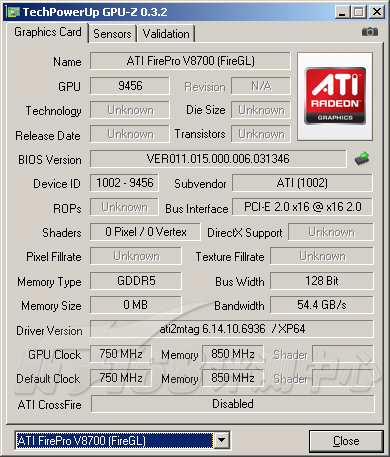Expand the graphics card selection dropdown arrow
The height and width of the screenshot is (457, 390).
[222, 440]
